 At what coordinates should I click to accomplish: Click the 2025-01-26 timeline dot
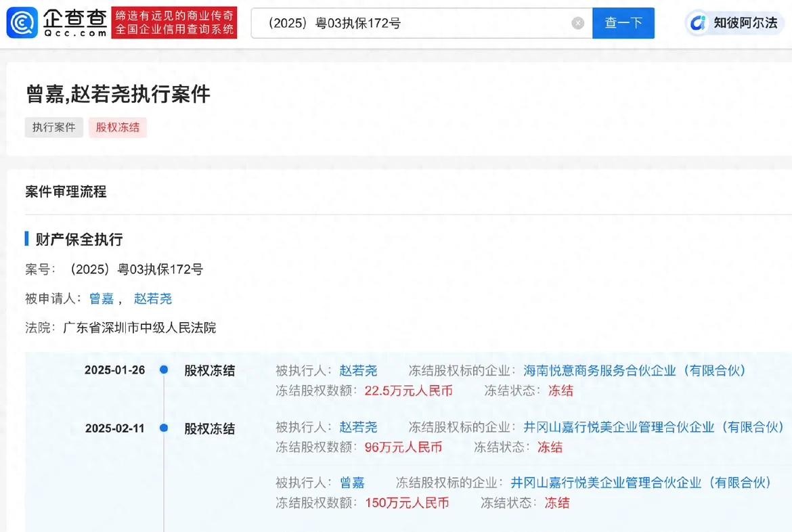[x=164, y=370]
